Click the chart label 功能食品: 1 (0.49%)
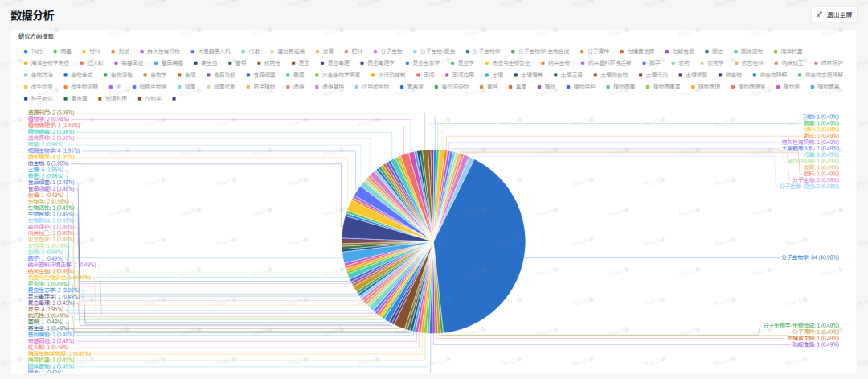Image resolution: width=868 pixels, height=379 pixels. coord(816,344)
